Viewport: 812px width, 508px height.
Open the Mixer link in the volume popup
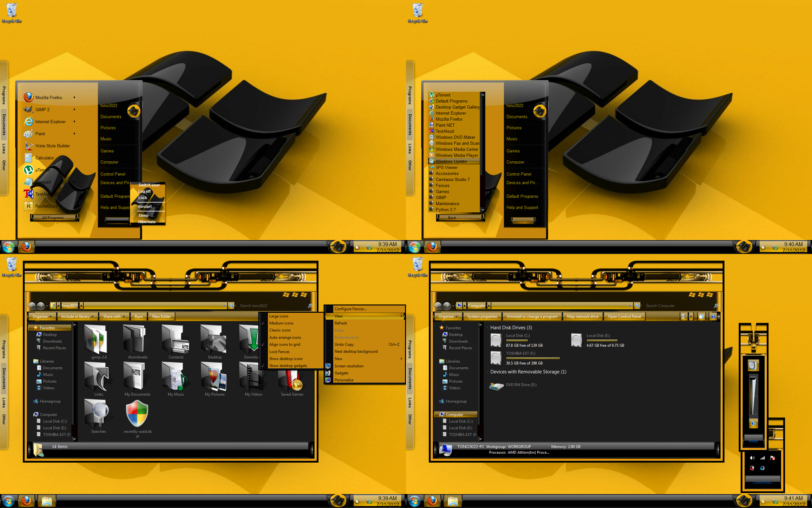753,441
